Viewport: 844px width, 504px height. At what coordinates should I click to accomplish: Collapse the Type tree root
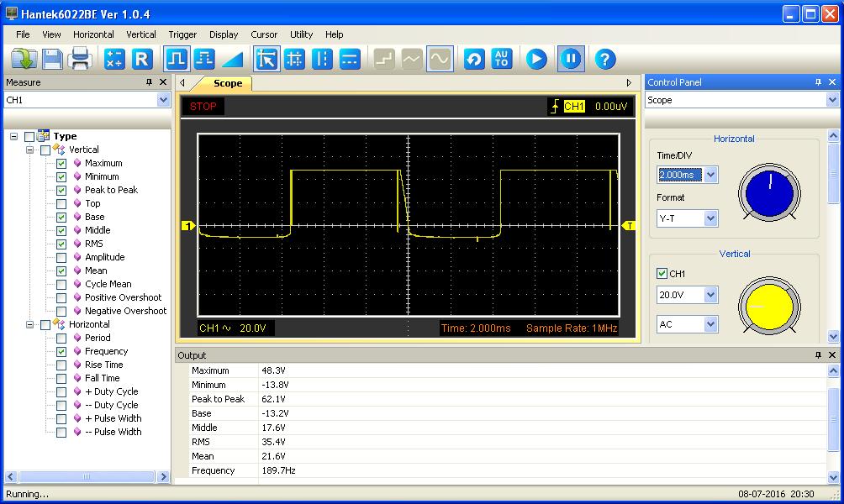click(14, 137)
